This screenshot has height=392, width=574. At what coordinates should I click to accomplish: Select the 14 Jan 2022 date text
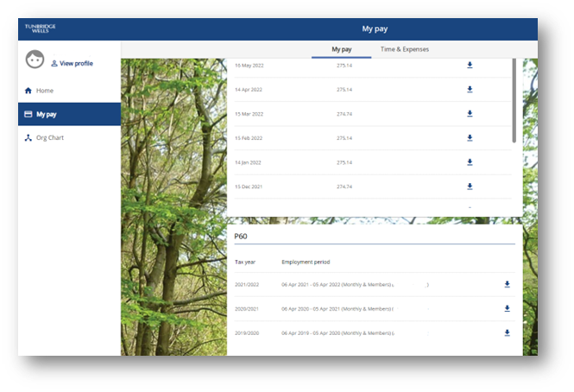click(x=248, y=162)
